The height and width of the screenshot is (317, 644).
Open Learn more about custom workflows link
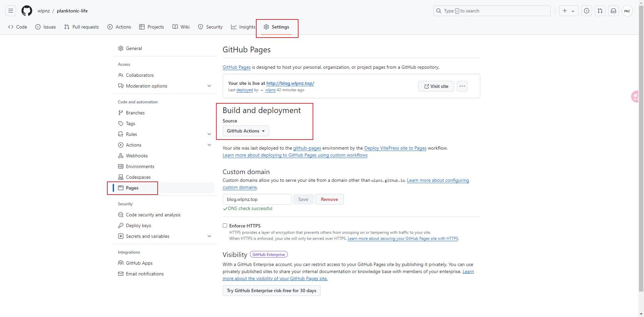click(x=295, y=155)
